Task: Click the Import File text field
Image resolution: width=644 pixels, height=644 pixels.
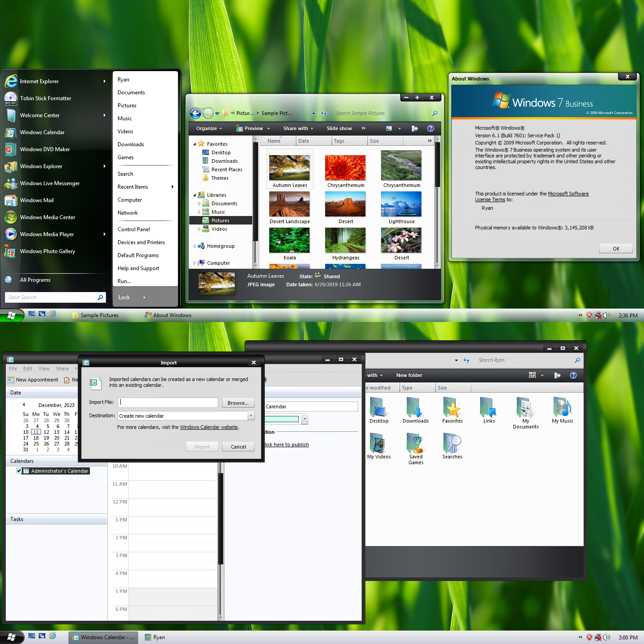Action: 168,402
